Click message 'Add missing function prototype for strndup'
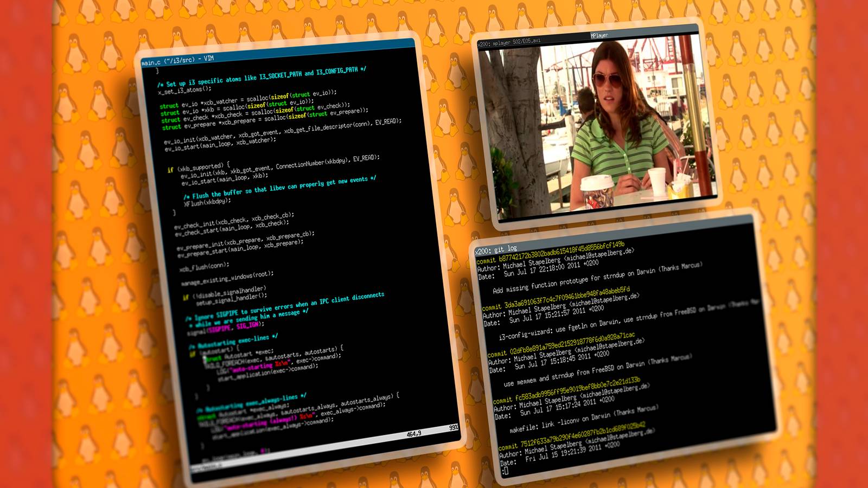The image size is (868, 488). [597, 277]
